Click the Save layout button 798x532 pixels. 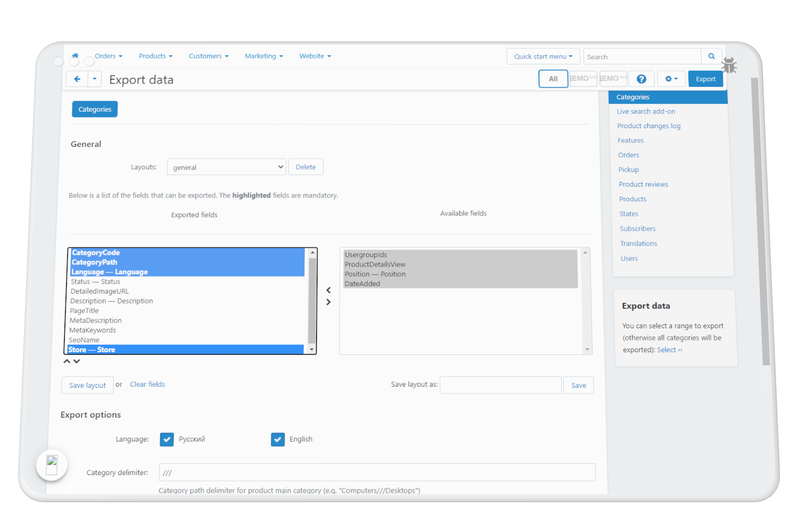87,385
